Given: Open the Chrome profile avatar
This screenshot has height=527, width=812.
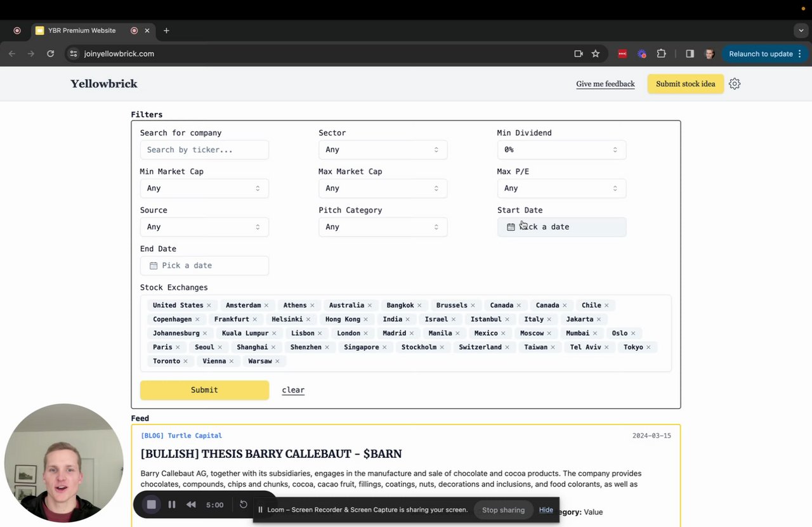Looking at the screenshot, I should 709,54.
